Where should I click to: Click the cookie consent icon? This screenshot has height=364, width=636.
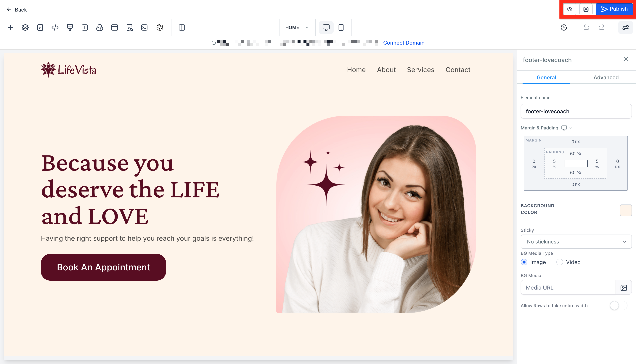point(160,27)
